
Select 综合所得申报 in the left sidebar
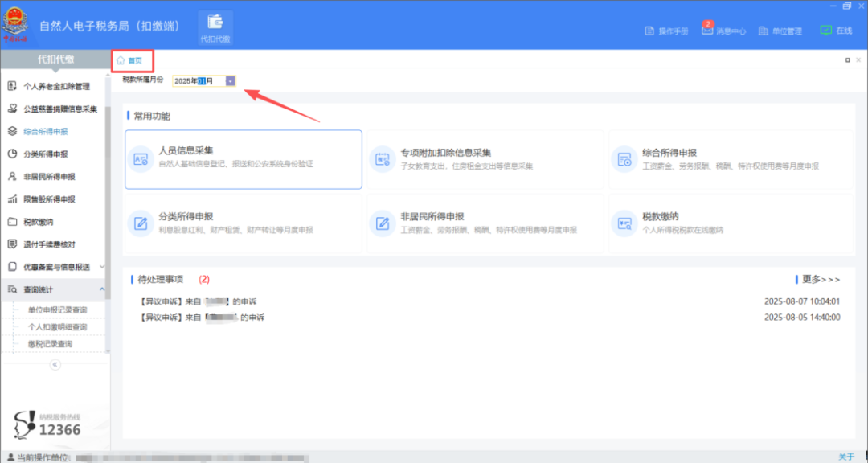(46, 131)
